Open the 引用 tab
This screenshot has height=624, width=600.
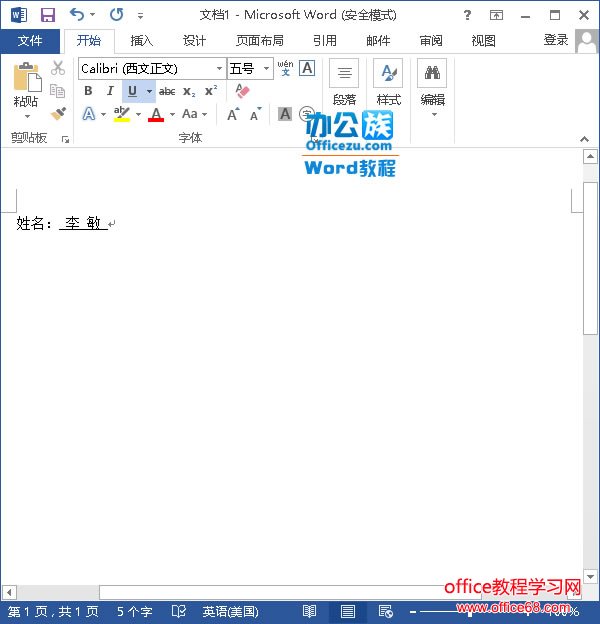tap(325, 41)
